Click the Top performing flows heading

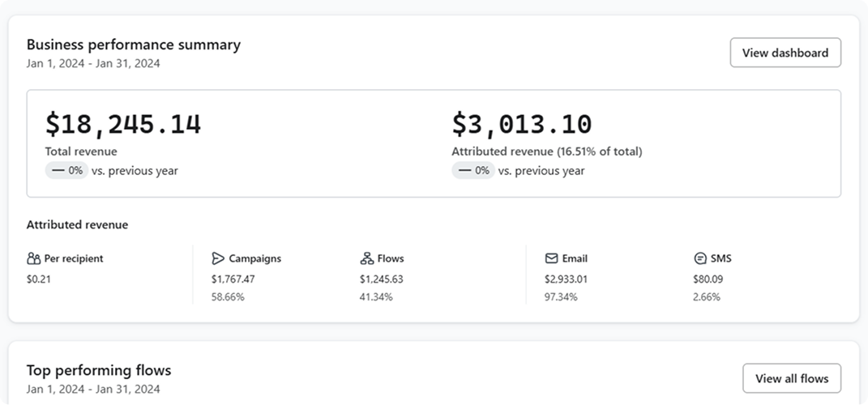(x=99, y=370)
